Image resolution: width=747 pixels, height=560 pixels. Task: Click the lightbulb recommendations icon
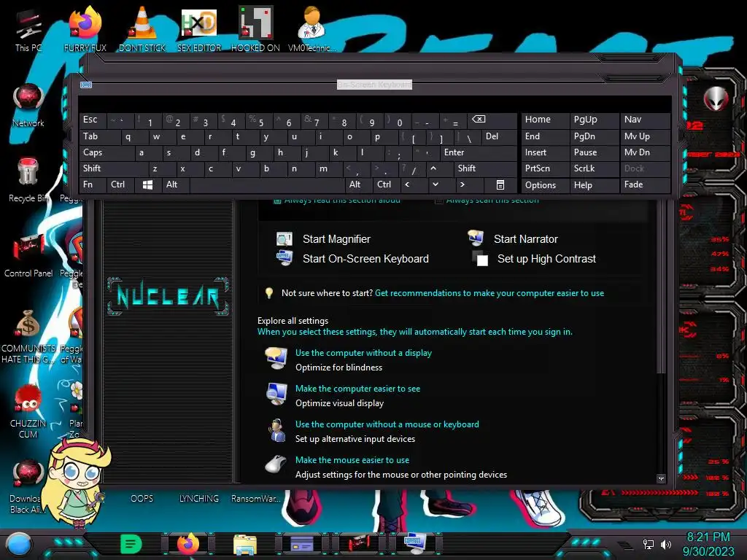269,293
